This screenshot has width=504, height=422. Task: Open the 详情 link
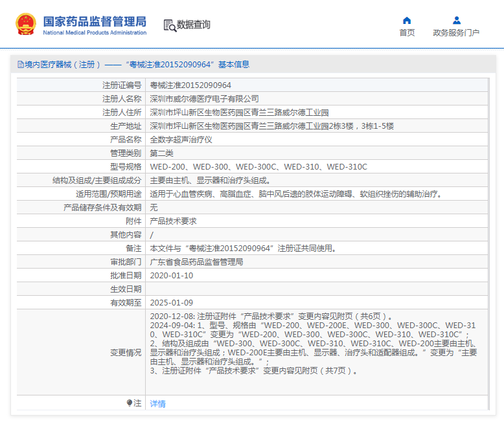tap(158, 404)
